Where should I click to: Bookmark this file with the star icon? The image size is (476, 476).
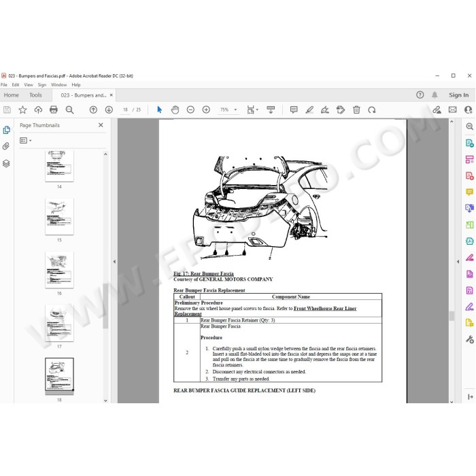[x=22, y=110]
